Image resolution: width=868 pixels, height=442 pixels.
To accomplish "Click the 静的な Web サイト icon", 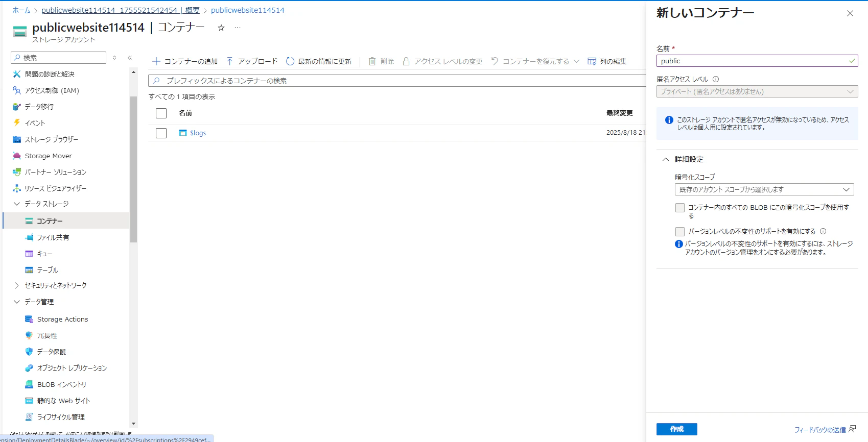I will [x=29, y=401].
